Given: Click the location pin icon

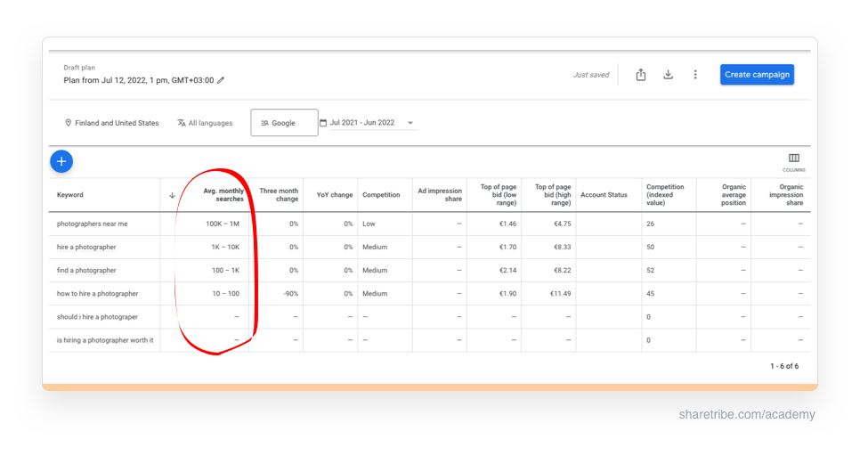Looking at the screenshot, I should tap(68, 123).
